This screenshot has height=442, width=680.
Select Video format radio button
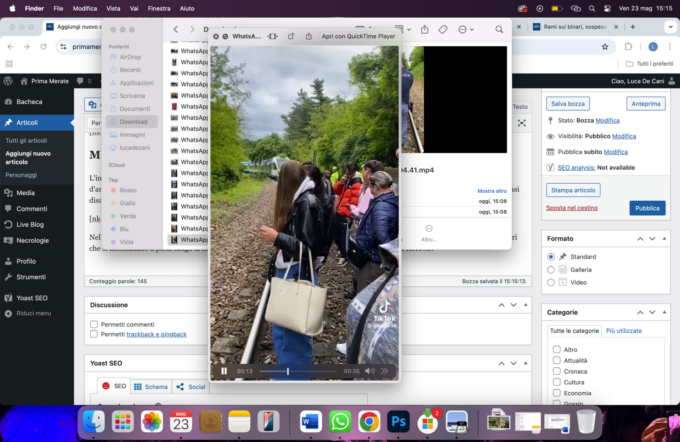click(x=551, y=282)
